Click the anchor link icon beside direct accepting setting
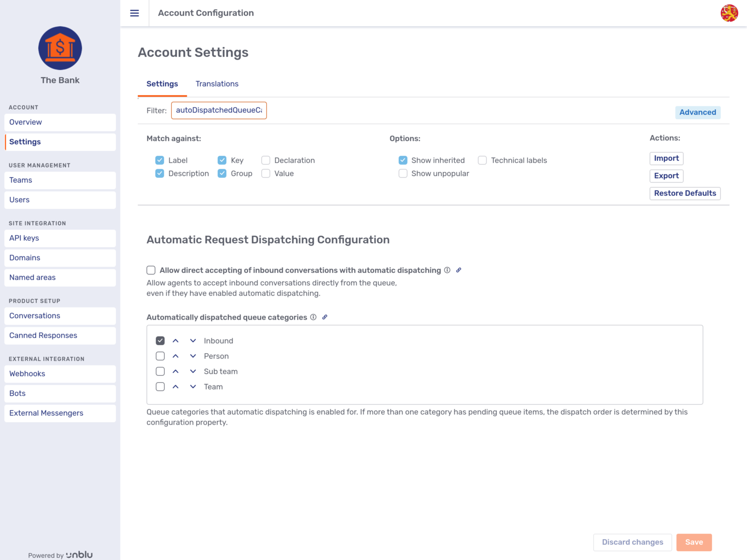The image size is (747, 560). [459, 270]
